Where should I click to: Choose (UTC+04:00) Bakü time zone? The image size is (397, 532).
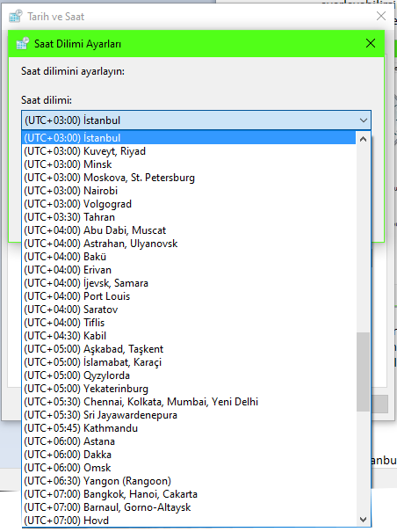[189, 257]
